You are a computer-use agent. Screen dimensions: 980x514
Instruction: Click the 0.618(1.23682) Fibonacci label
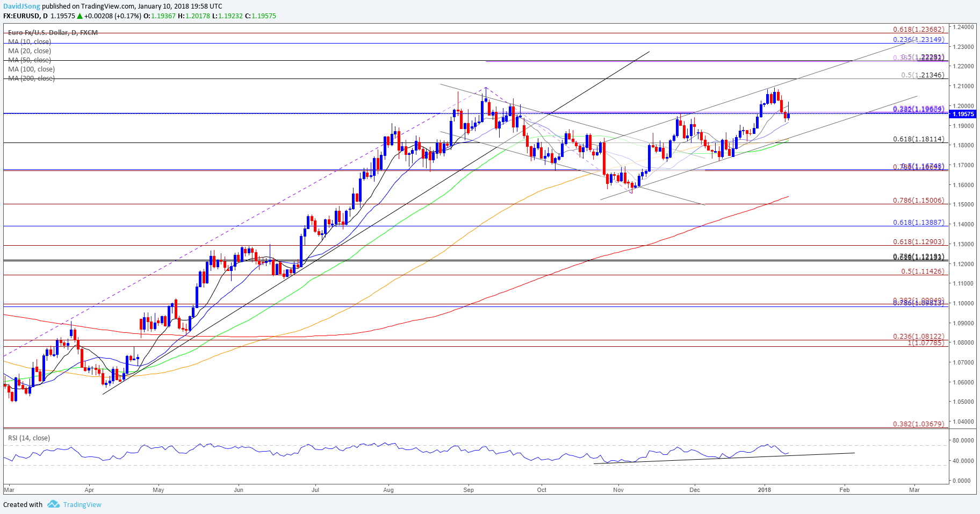pyautogui.click(x=918, y=30)
